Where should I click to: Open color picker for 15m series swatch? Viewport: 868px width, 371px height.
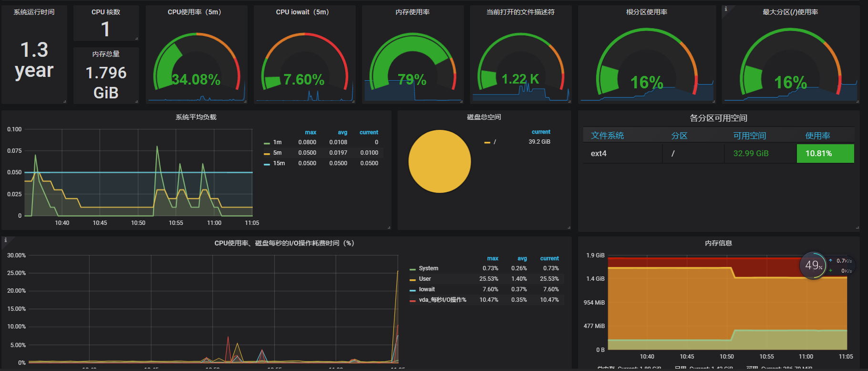click(x=267, y=164)
